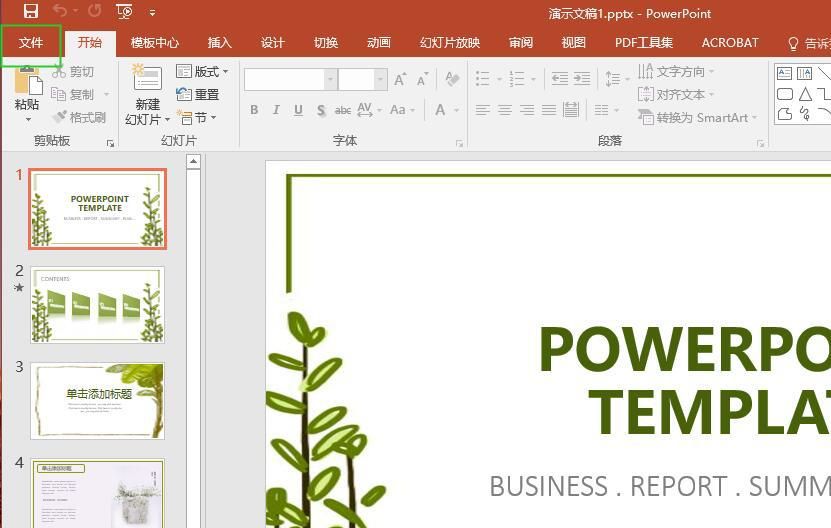Click the bullets list icon
Screen dimensions: 831x528
point(482,79)
